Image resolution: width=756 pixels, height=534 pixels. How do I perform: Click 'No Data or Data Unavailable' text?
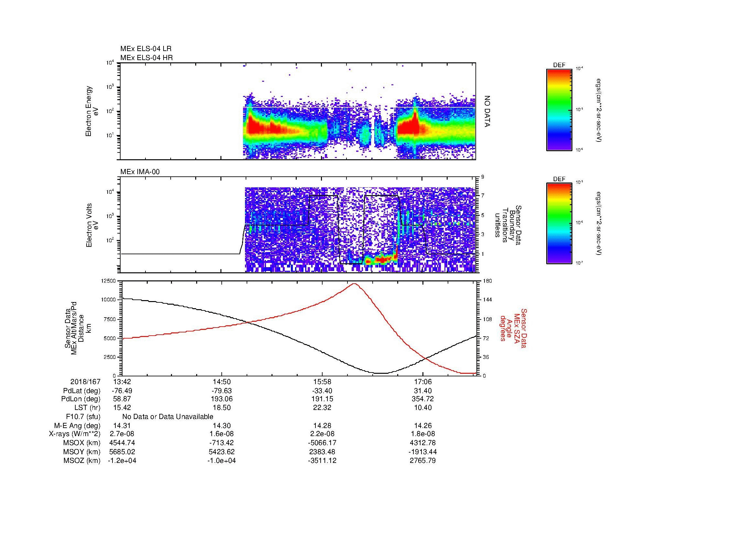[x=168, y=417]
